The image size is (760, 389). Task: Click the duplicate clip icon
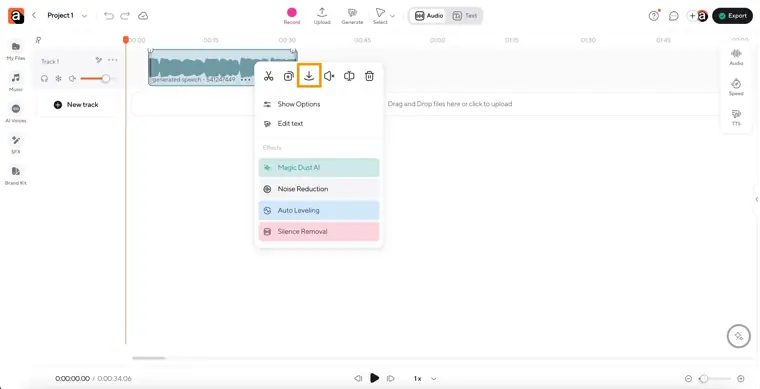click(x=289, y=76)
